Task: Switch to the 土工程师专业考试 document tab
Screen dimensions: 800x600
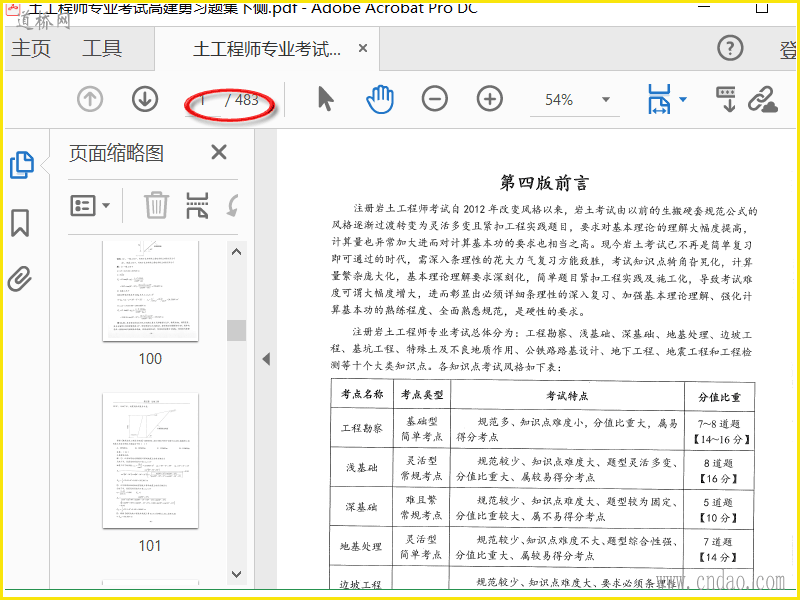Action: coord(267,49)
